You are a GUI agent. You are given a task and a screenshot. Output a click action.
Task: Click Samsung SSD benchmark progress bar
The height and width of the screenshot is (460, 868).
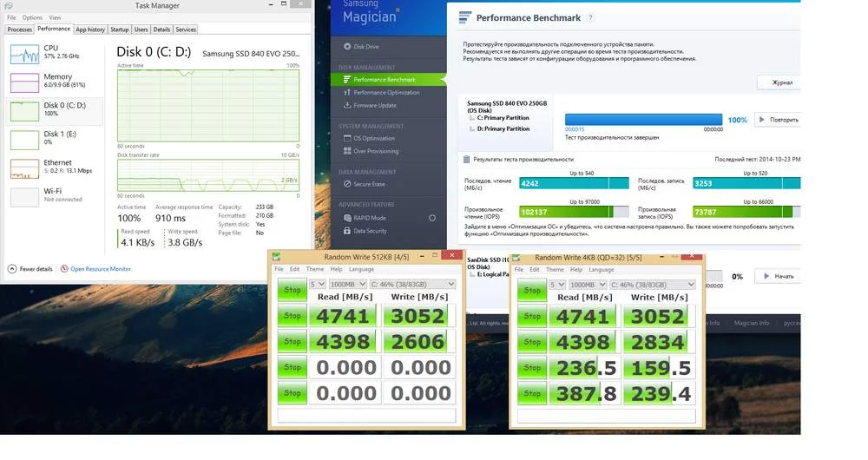pos(643,120)
